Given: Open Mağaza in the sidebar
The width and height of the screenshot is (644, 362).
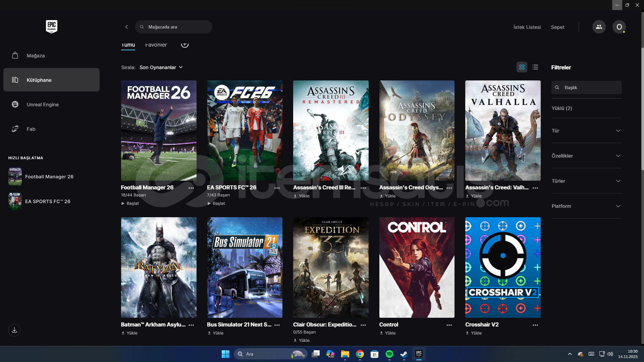Looking at the screenshot, I should 36,56.
